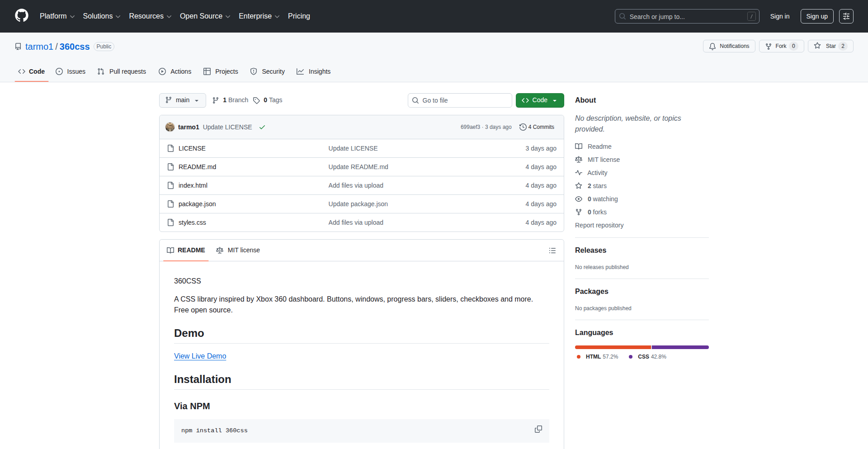
Task: Open the styles.css file
Action: point(192,222)
